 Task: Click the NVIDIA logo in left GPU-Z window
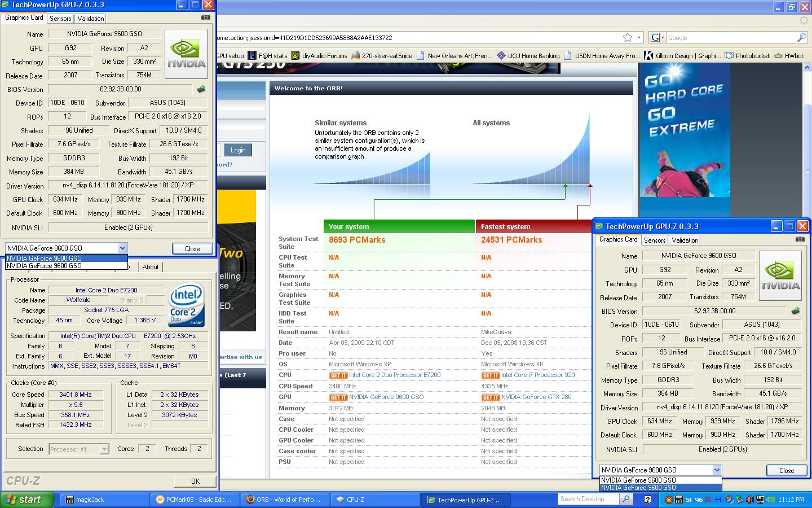coord(186,54)
